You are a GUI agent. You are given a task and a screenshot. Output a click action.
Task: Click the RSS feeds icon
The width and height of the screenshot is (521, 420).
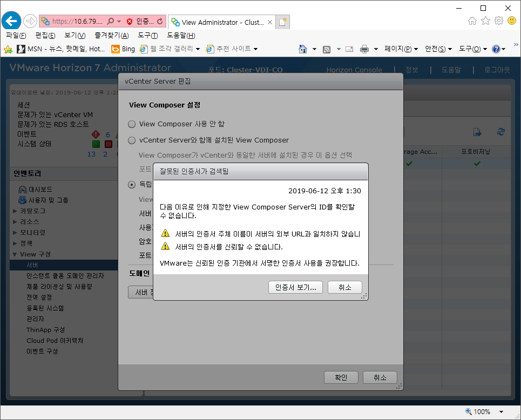coord(327,50)
